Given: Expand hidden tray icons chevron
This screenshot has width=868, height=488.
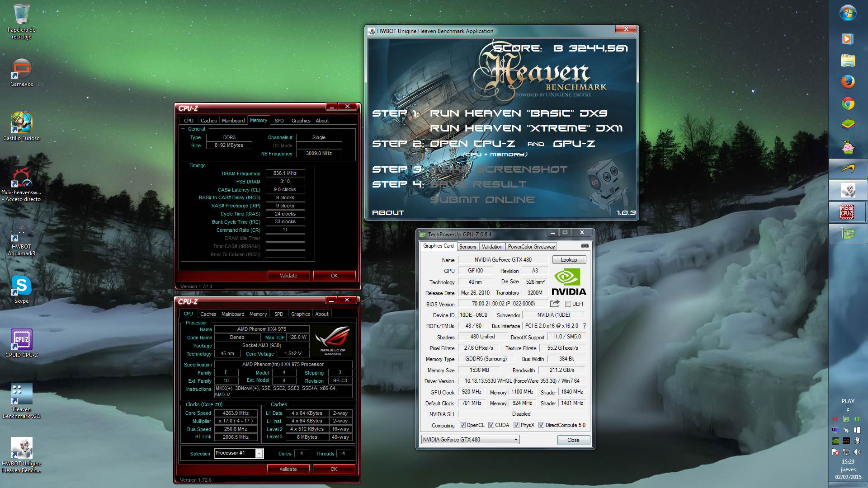Looking at the screenshot, I should (x=848, y=410).
